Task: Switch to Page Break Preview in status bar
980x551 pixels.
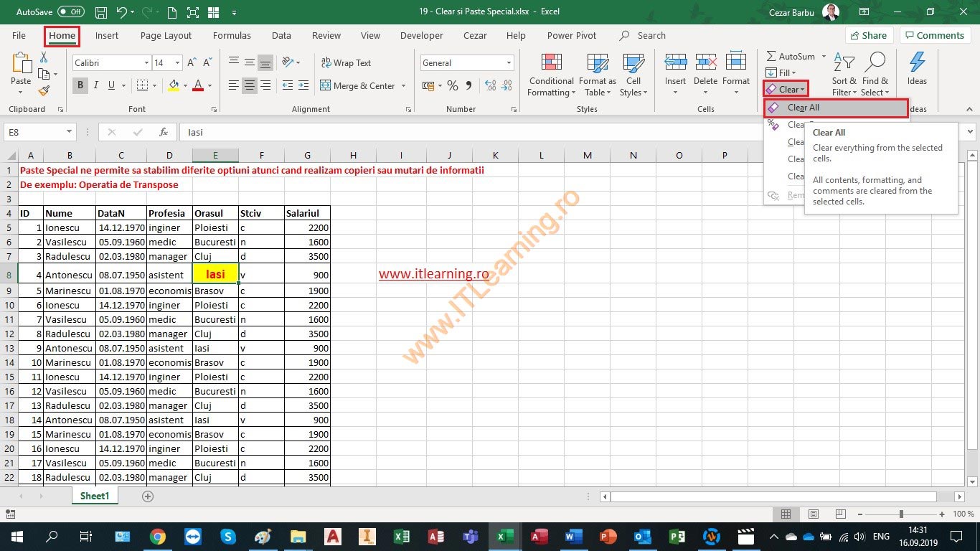Action: click(841, 514)
